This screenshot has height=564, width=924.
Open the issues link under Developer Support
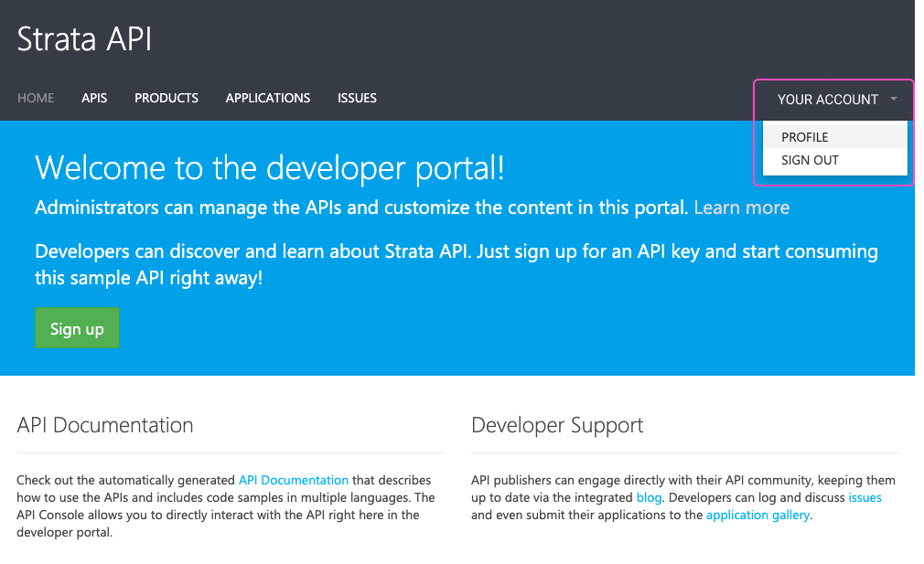point(865,497)
